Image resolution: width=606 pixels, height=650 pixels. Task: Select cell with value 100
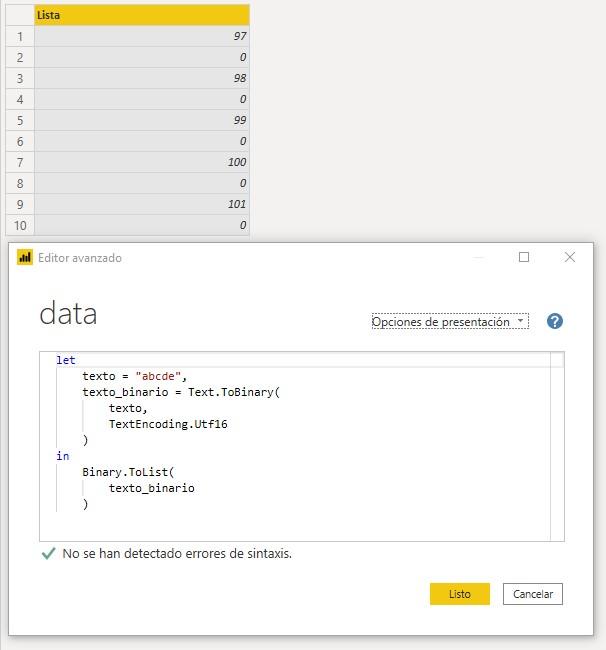(x=142, y=162)
